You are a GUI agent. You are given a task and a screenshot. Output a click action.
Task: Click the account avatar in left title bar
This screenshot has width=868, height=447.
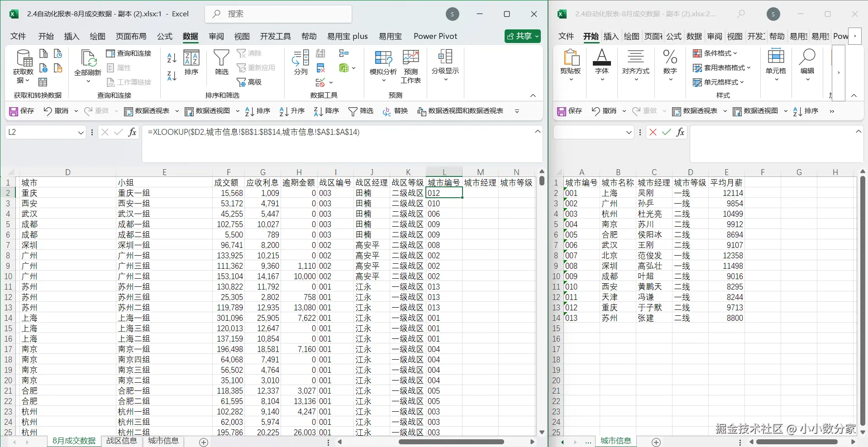(x=452, y=14)
